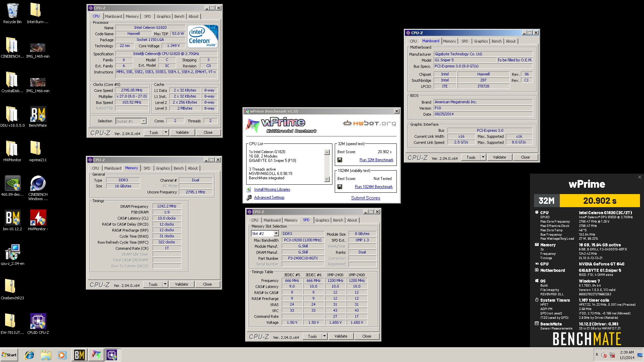
Task: Click Install Missing Libraries link
Action: pyautogui.click(x=272, y=189)
